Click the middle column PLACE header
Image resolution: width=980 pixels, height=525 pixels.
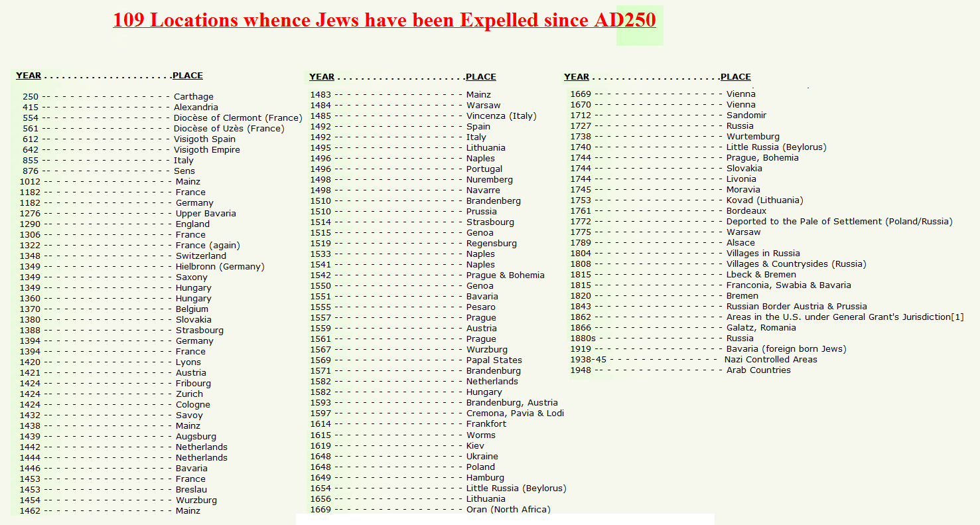coord(481,77)
